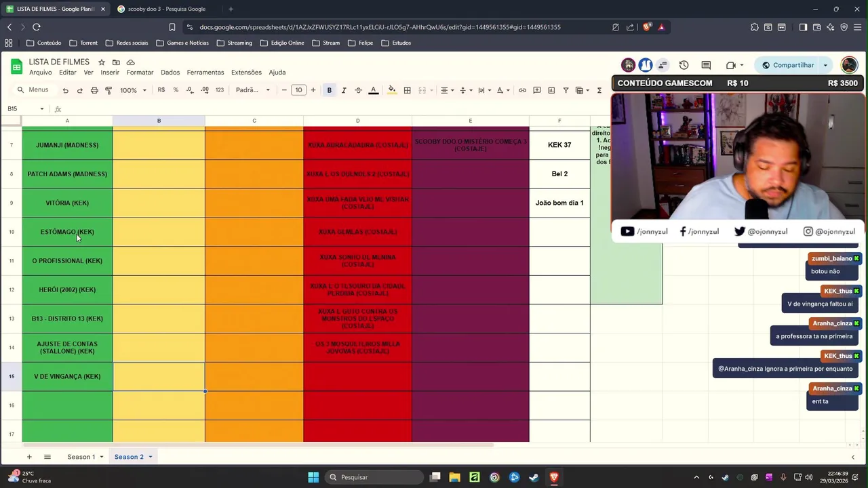Open functions sigma menu
The height and width of the screenshot is (488, 868).
[599, 90]
